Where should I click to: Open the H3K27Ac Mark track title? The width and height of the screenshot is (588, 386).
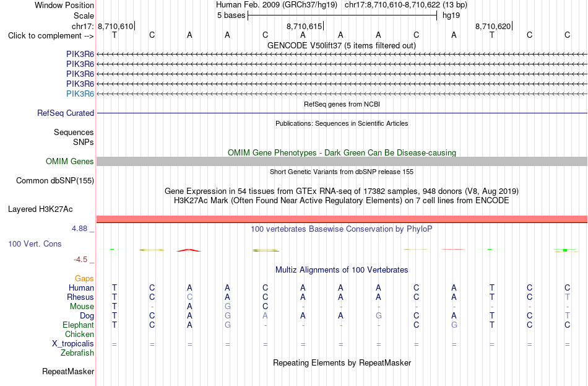(342, 201)
